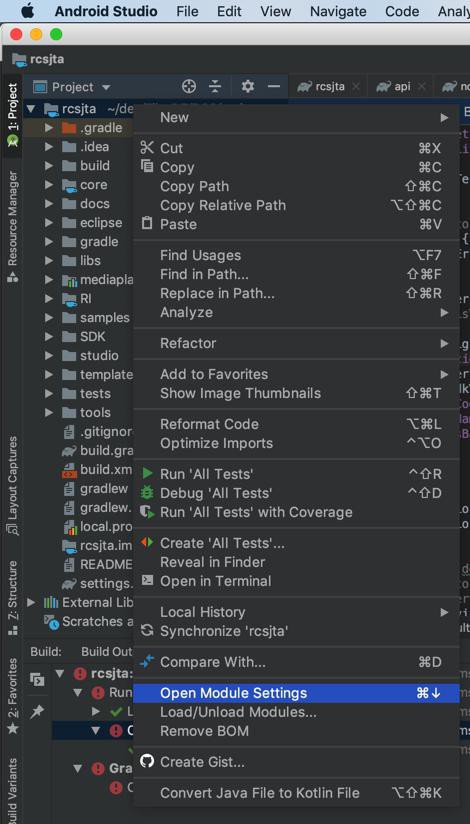The width and height of the screenshot is (470, 824).
Task: Hide the Project panel with minus icon
Action: pos(274,87)
